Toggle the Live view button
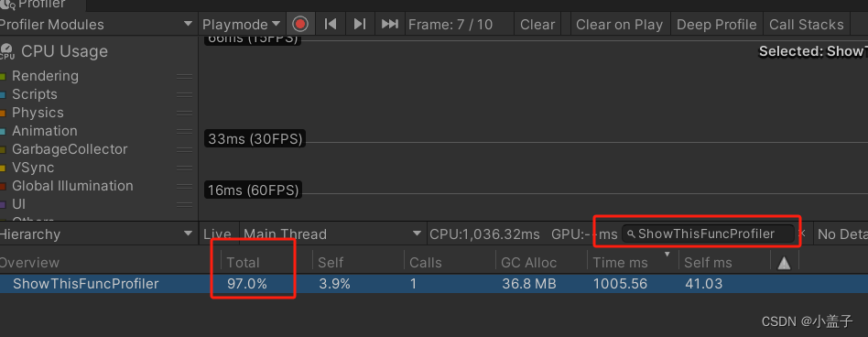Viewport: 868px width, 337px height. pyautogui.click(x=218, y=234)
